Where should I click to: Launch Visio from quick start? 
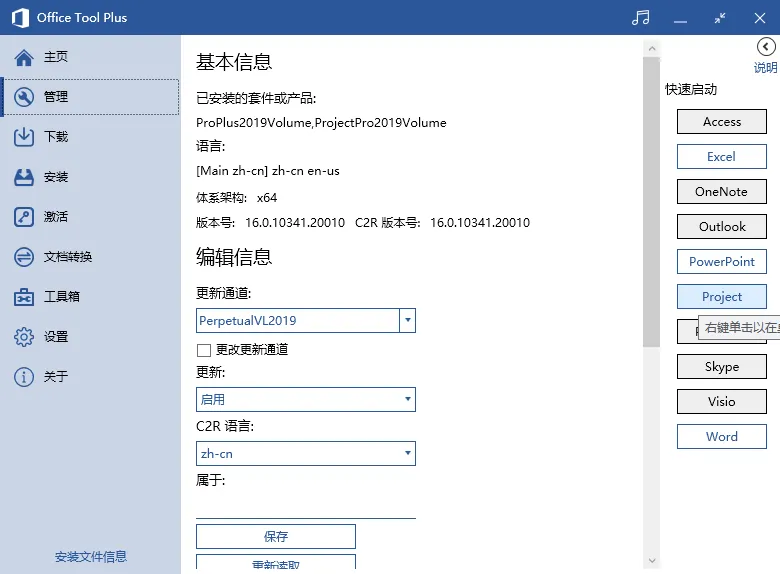click(722, 402)
